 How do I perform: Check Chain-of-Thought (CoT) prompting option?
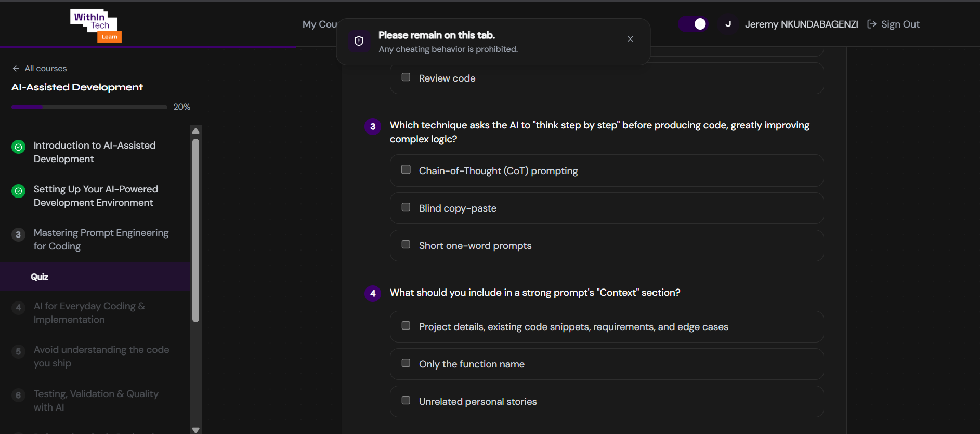pyautogui.click(x=406, y=169)
